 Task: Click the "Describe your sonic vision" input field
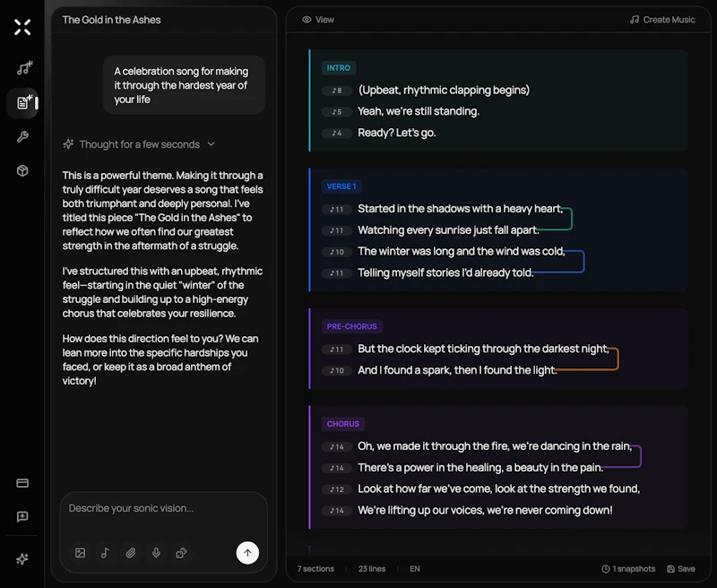[164, 514]
